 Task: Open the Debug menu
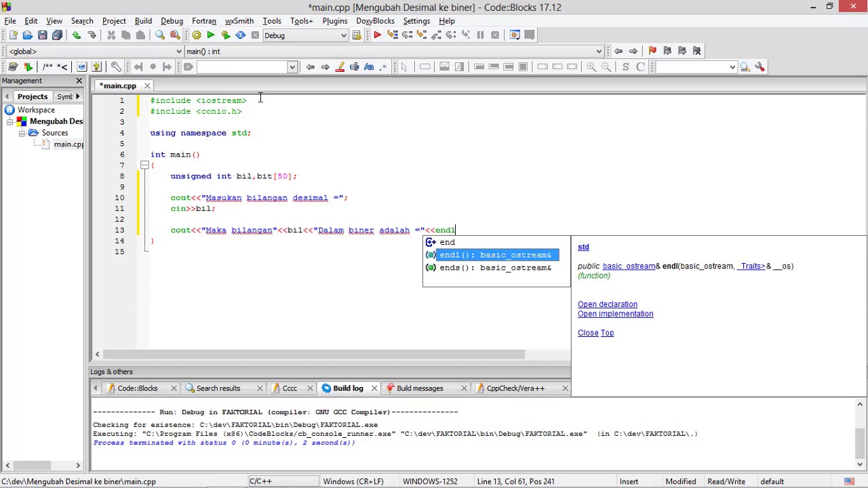point(172,21)
